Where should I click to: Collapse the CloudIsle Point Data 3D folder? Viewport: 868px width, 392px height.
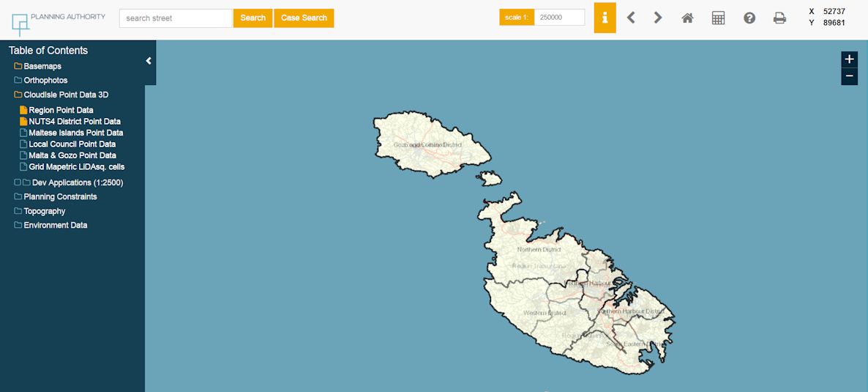click(66, 95)
